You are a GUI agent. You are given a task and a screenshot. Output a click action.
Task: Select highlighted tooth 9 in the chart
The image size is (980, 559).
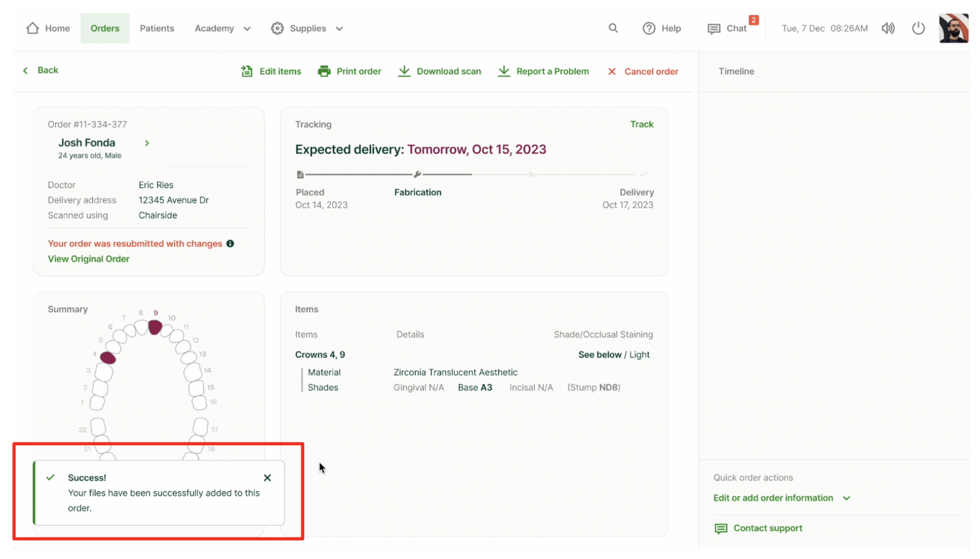(155, 327)
